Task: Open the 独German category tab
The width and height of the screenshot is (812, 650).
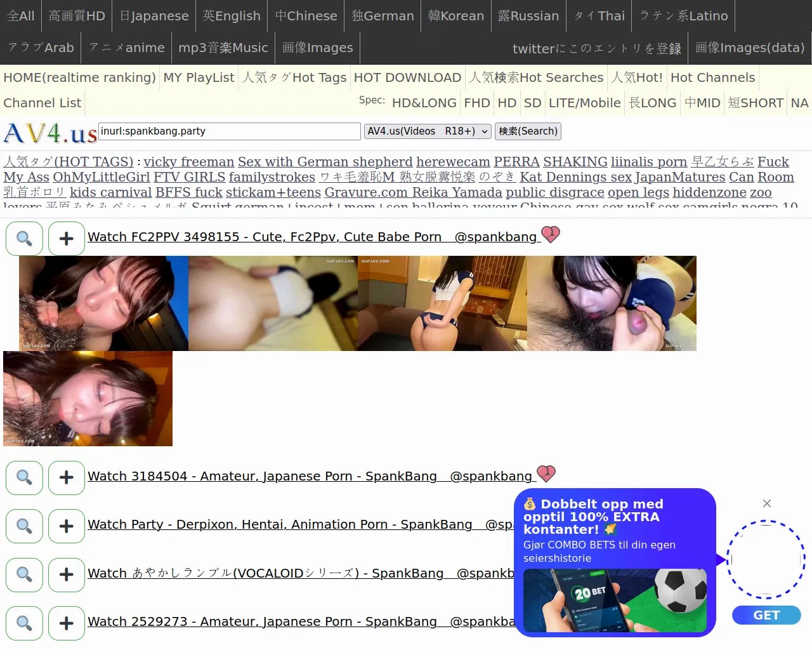Action: click(x=383, y=16)
